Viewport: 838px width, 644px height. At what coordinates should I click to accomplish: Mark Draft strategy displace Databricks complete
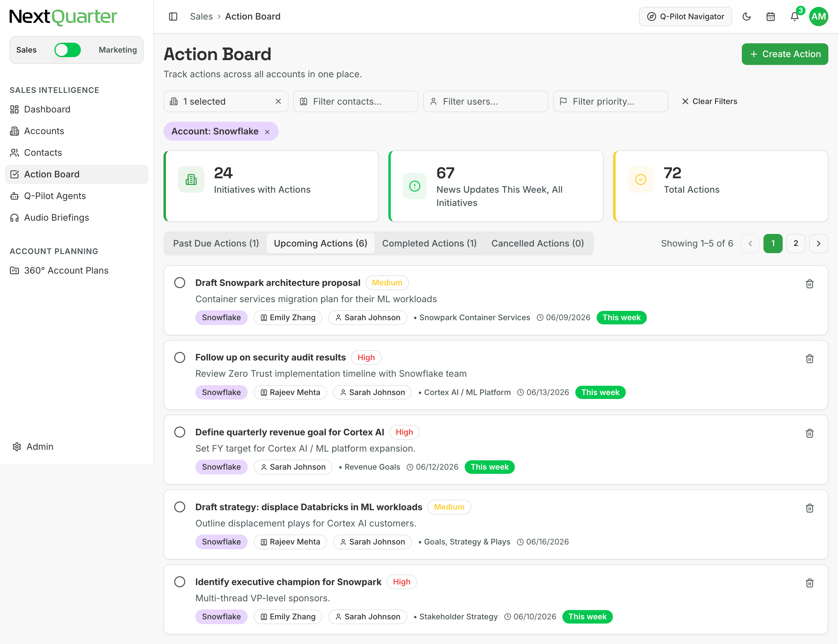point(180,507)
